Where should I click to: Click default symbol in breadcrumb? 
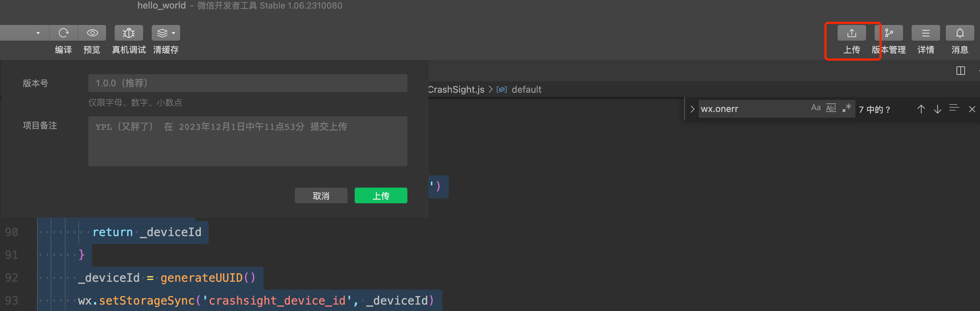click(x=526, y=90)
